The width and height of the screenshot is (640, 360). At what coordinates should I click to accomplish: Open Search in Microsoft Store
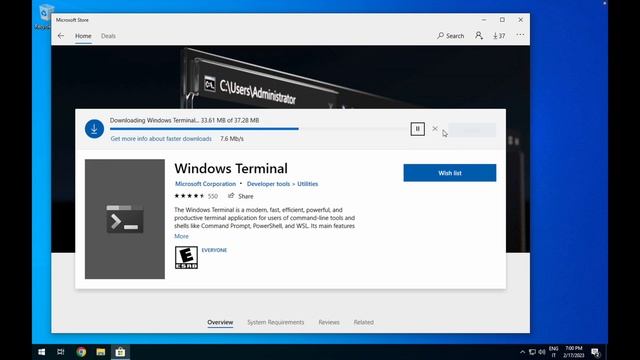click(x=451, y=36)
